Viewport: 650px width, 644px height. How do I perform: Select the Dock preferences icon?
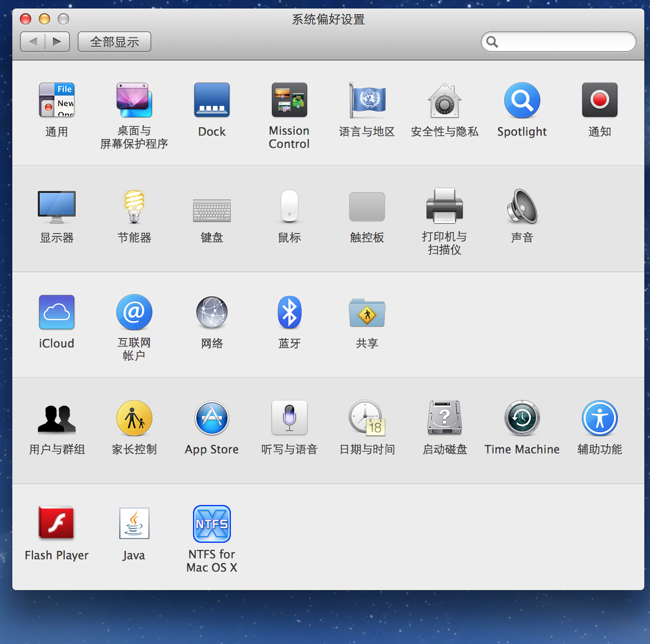(211, 100)
